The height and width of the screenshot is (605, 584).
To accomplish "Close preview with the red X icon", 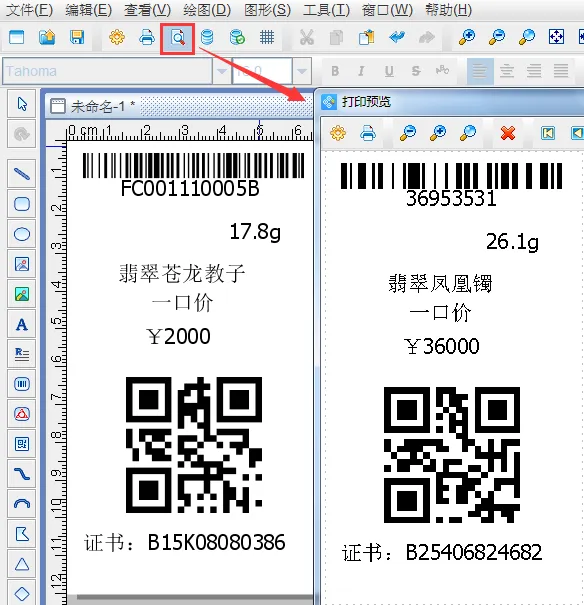I will 508,134.
